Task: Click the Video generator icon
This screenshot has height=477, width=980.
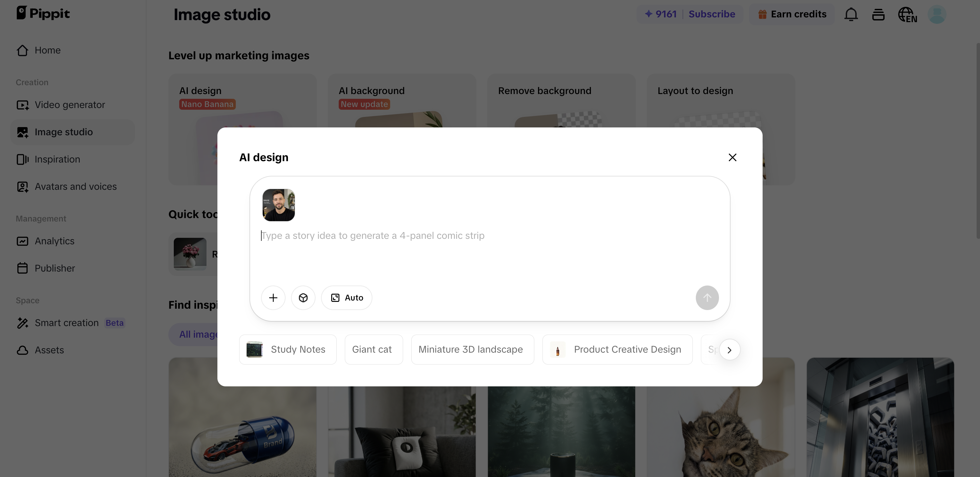Action: [22, 105]
